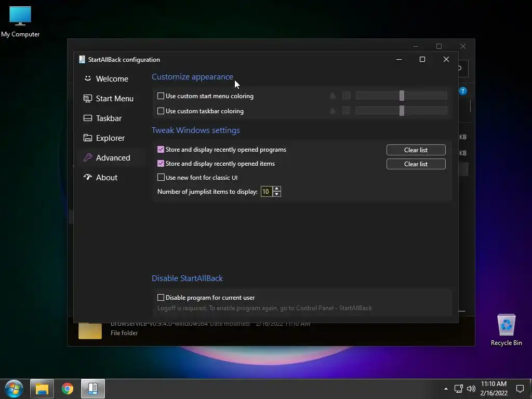
Task: Open the Windows Start orb
Action: pos(14,389)
